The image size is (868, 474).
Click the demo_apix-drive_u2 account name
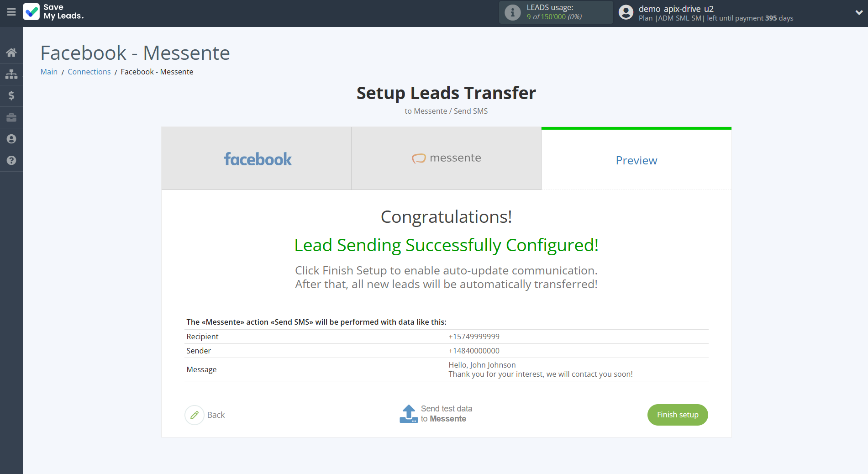pyautogui.click(x=676, y=9)
